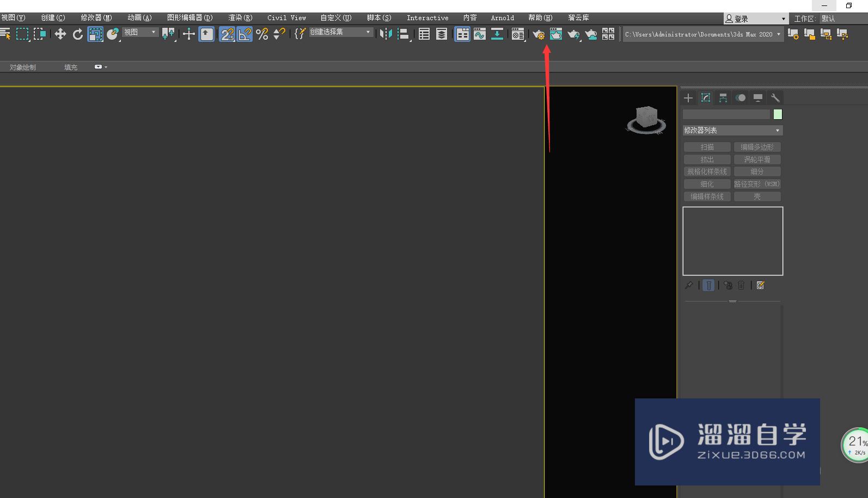Select the Scale tool
This screenshot has width=868, height=498.
coord(95,34)
